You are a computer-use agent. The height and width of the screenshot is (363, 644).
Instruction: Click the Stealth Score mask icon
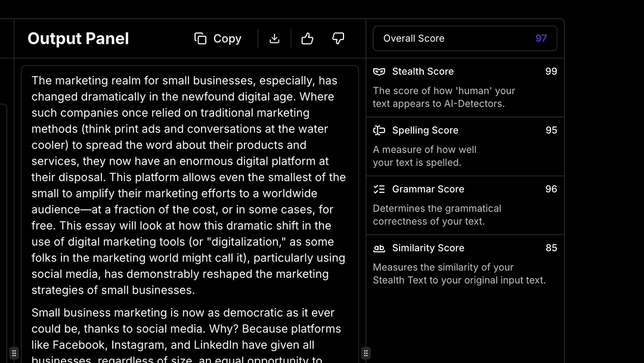pyautogui.click(x=379, y=72)
